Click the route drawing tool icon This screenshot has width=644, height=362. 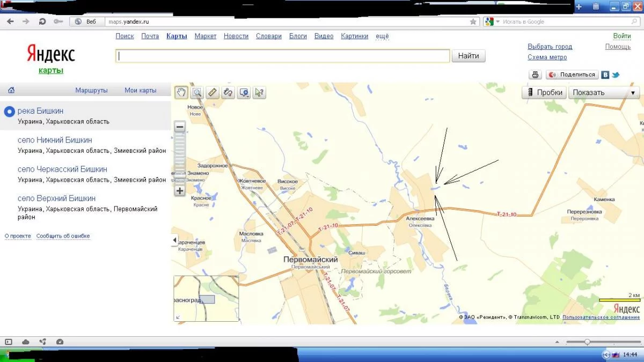tap(228, 92)
